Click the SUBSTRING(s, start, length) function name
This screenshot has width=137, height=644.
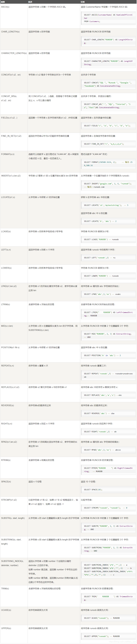coord(11,542)
